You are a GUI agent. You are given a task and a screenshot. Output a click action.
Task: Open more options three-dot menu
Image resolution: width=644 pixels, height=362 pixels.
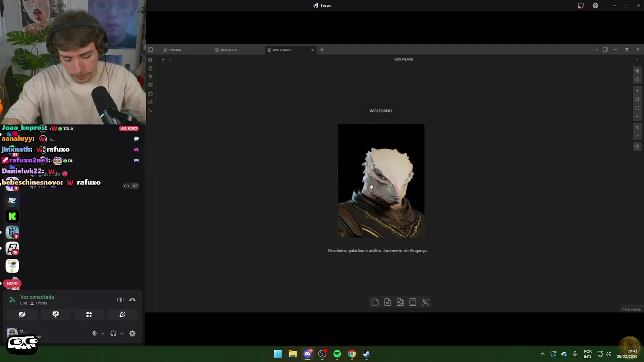[637, 59]
